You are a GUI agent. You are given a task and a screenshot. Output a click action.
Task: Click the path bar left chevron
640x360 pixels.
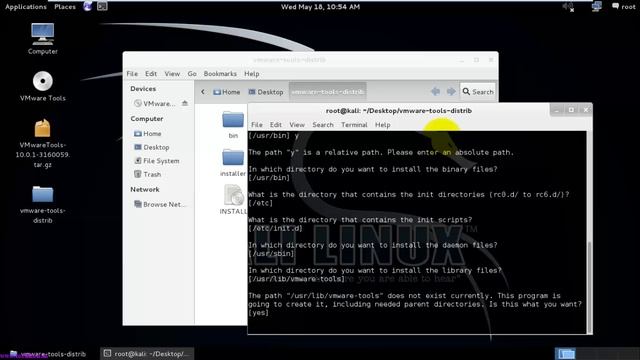[x=203, y=92]
